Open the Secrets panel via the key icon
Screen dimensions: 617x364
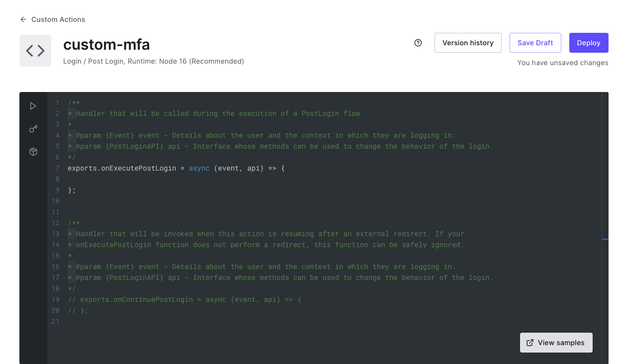[33, 128]
